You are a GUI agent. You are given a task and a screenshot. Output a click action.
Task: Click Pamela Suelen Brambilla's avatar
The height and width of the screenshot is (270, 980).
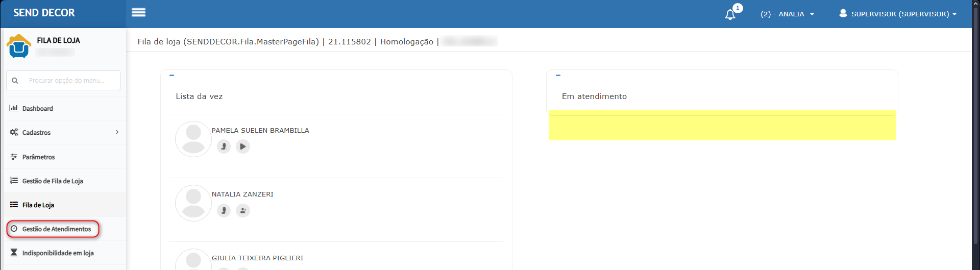(193, 139)
